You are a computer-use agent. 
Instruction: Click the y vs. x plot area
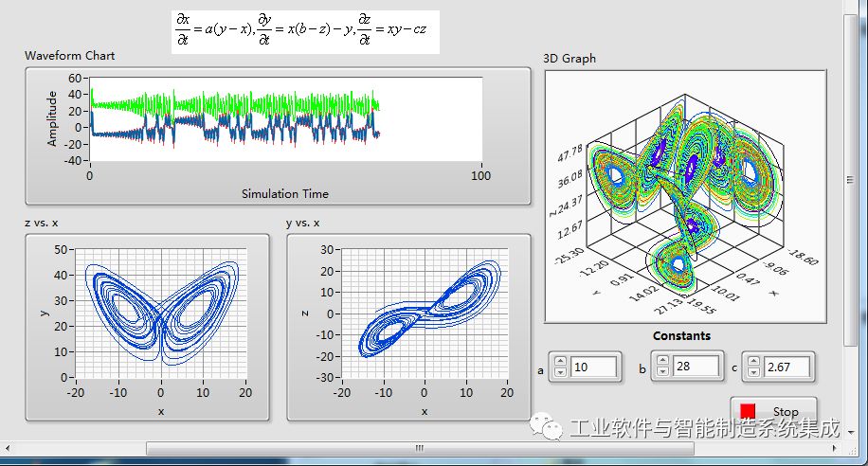425,314
